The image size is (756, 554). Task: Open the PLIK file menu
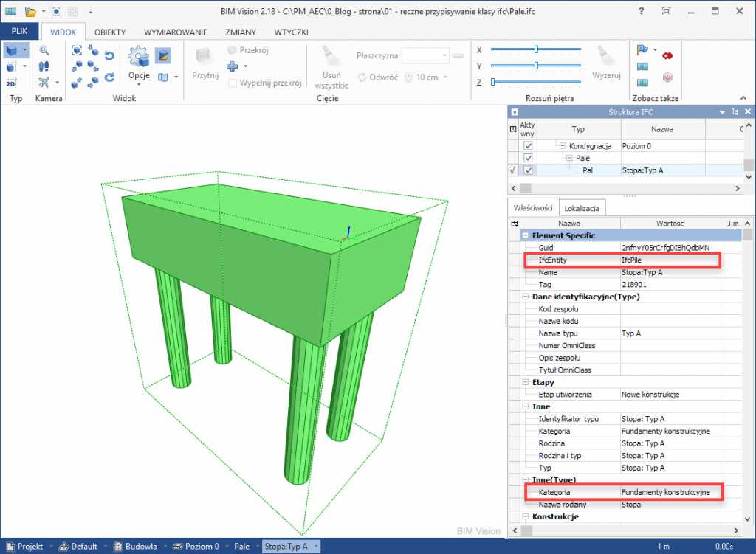coord(19,32)
